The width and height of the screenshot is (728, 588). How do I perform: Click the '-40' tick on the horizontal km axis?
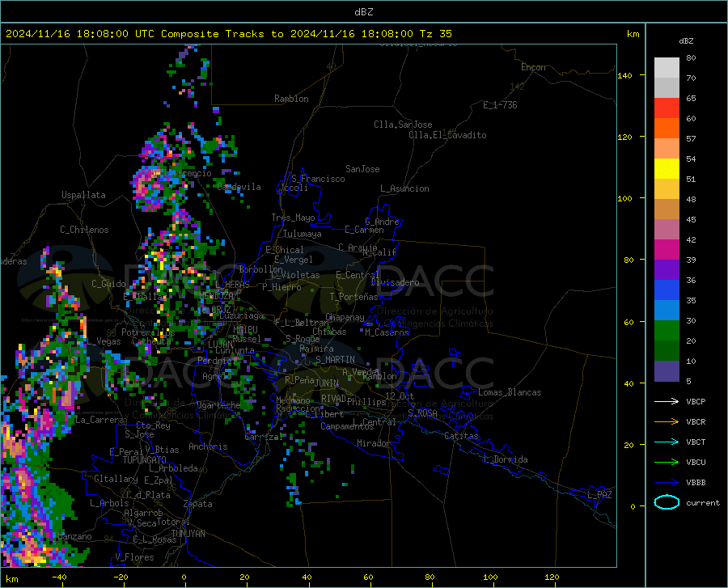pos(59,577)
